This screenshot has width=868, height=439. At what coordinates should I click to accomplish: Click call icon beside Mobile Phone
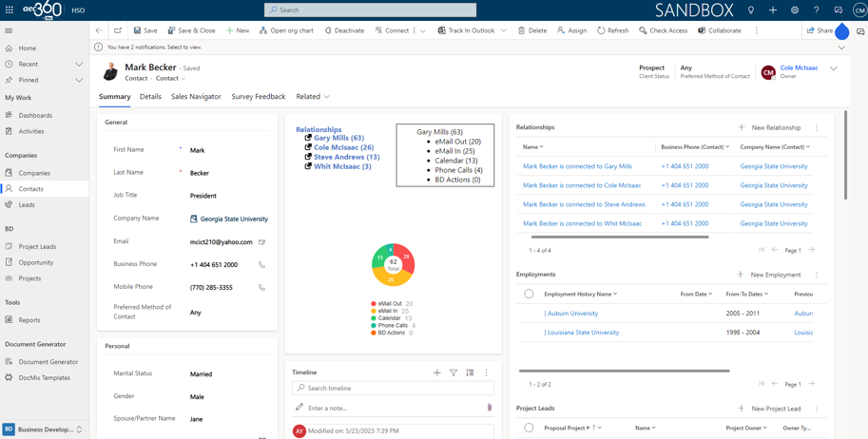point(261,288)
